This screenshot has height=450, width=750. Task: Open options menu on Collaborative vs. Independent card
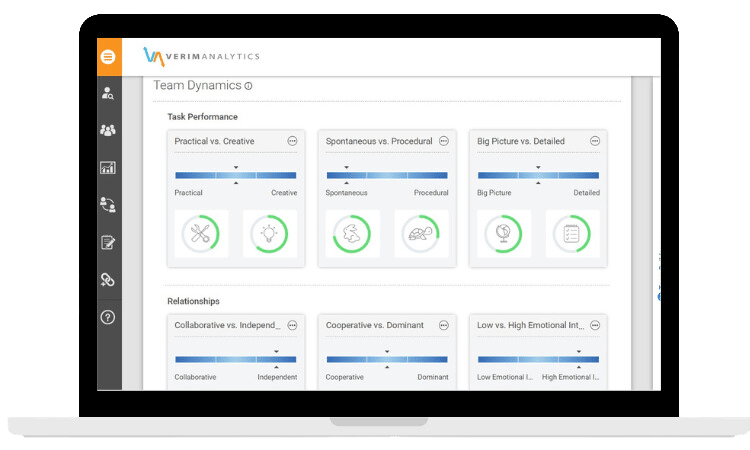point(292,326)
